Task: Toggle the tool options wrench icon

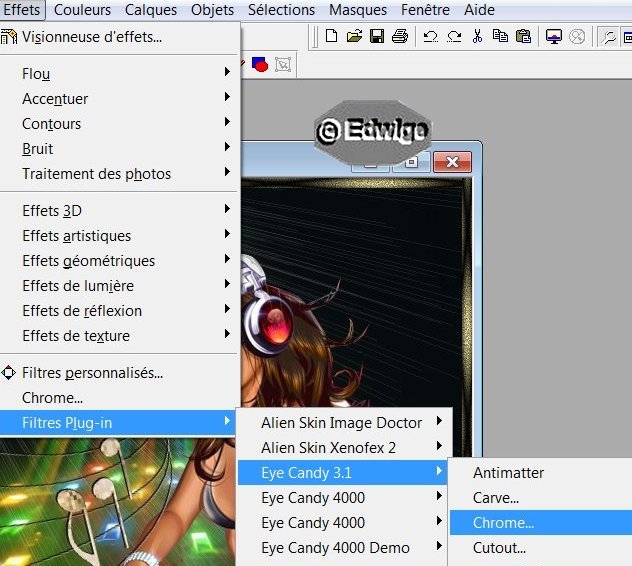Action: 608,37
